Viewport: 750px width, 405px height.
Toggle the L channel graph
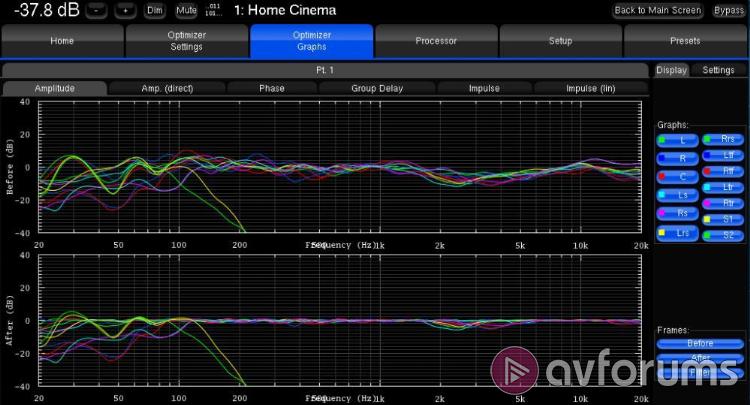pos(677,141)
